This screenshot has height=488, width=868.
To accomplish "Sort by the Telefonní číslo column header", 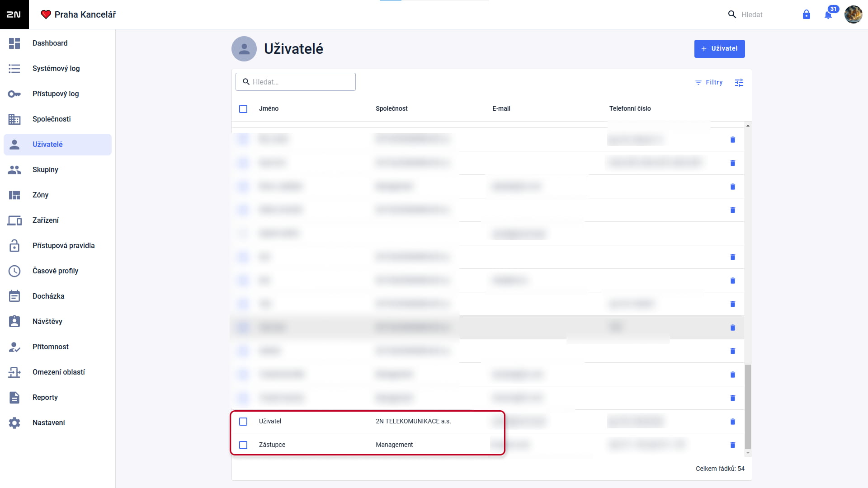I will (630, 109).
